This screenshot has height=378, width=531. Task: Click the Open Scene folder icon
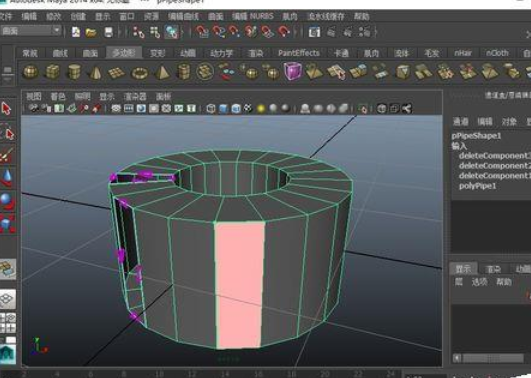tap(91, 32)
